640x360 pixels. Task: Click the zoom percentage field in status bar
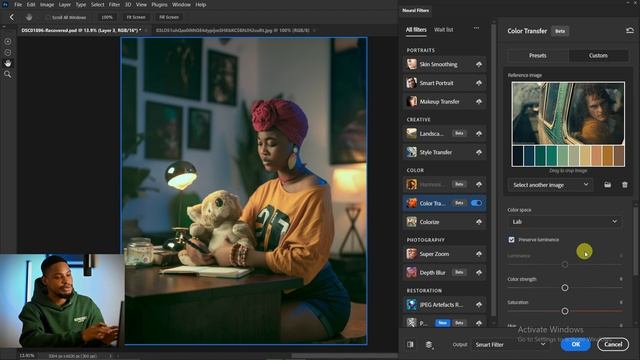[27, 356]
